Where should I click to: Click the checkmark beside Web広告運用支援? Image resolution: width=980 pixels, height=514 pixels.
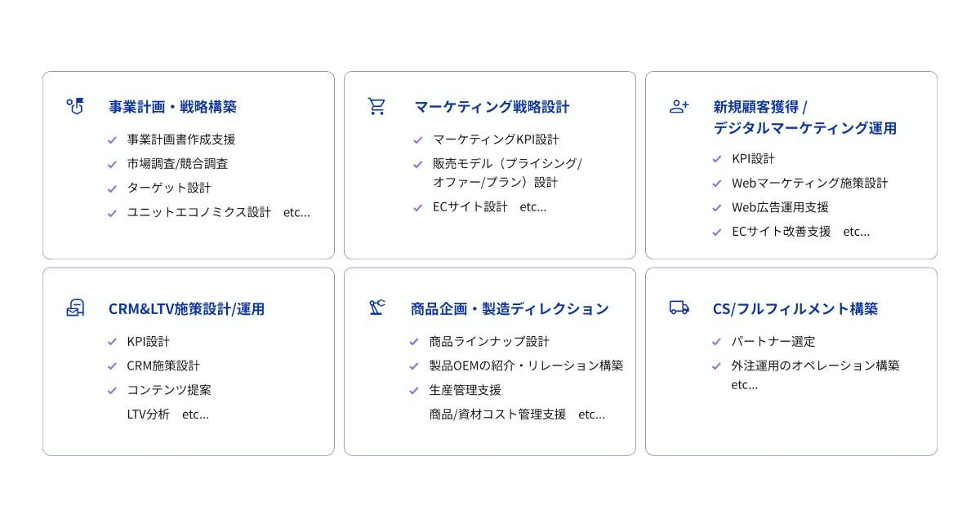[x=716, y=207]
